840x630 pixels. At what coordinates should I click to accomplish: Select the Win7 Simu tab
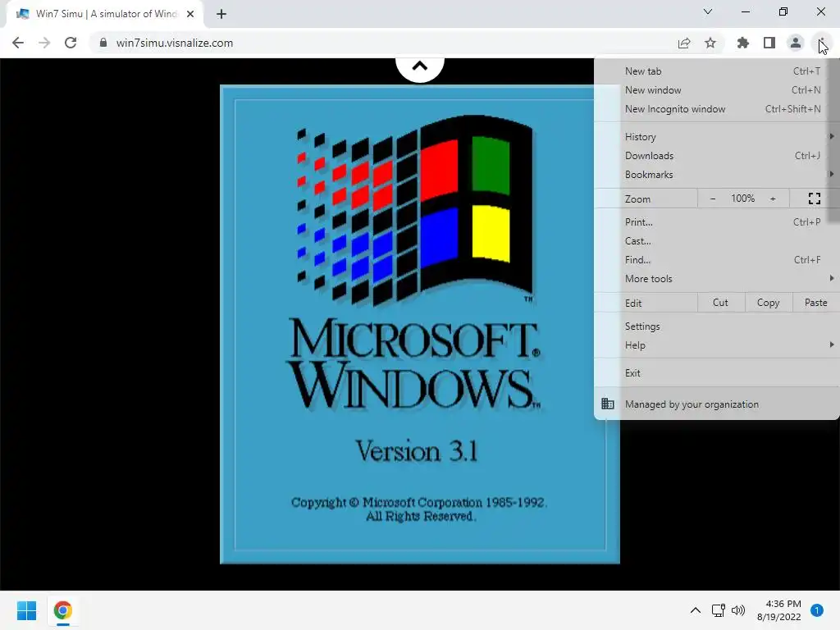click(x=105, y=14)
